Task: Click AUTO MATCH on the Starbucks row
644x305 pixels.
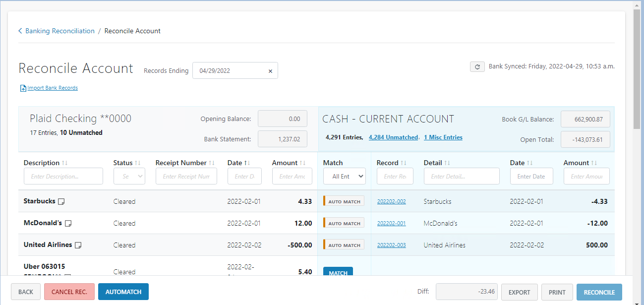Action: [x=344, y=201]
